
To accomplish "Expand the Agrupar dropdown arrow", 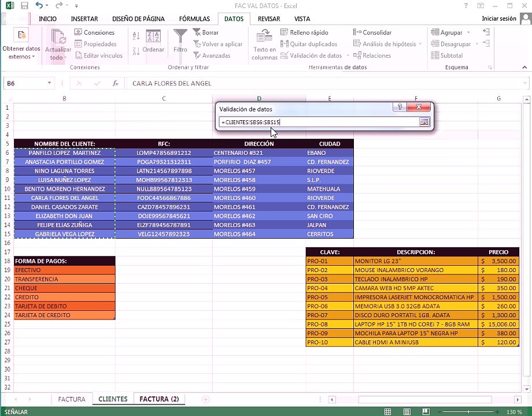I will 468,32.
